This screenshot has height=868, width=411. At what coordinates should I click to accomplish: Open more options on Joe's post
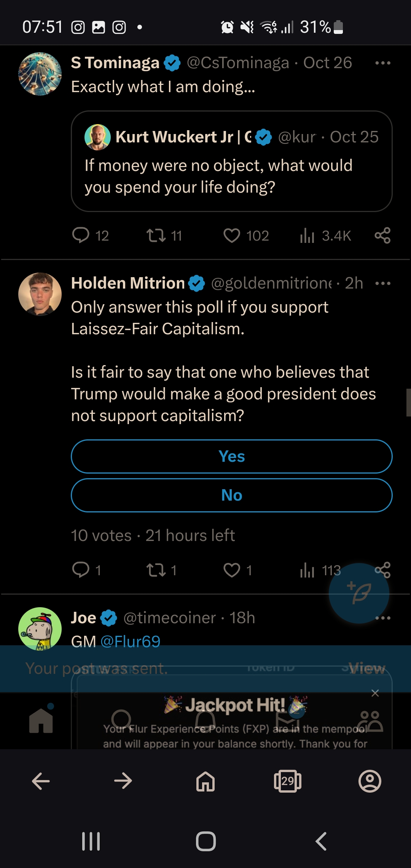[x=383, y=618]
